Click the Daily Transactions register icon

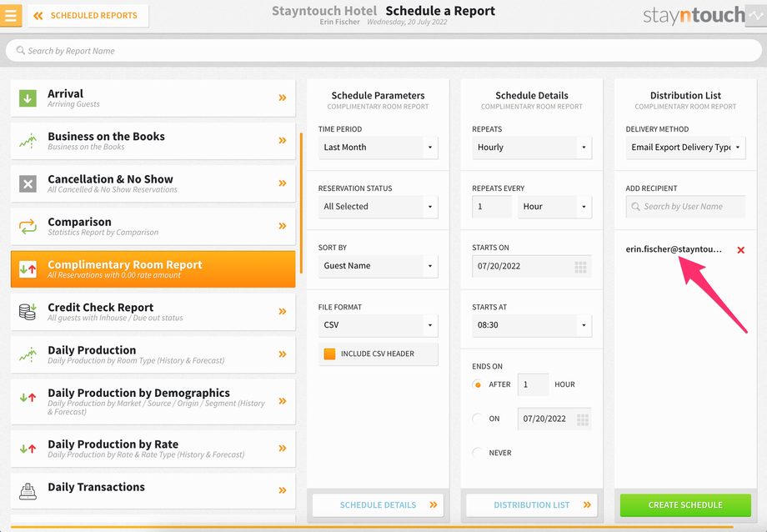[x=28, y=491]
